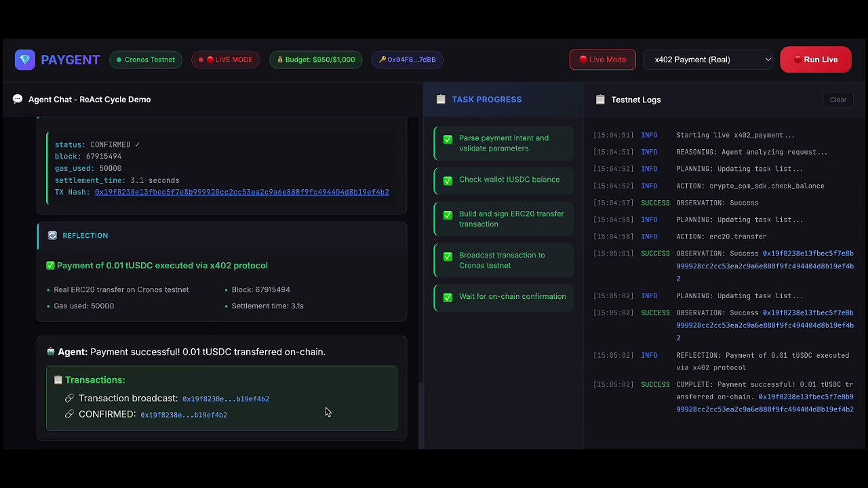Image resolution: width=868 pixels, height=488 pixels.
Task: Click the LIVE MODE status badge
Action: 226,60
